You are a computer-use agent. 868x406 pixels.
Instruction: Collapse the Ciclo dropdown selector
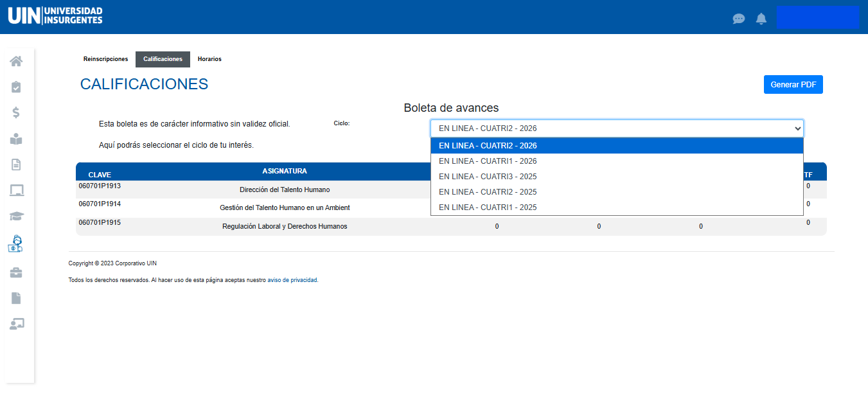[616, 128]
